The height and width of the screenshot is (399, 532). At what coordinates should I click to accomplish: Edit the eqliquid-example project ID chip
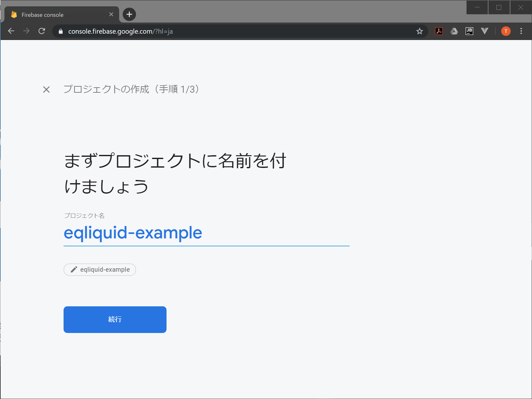[100, 269]
